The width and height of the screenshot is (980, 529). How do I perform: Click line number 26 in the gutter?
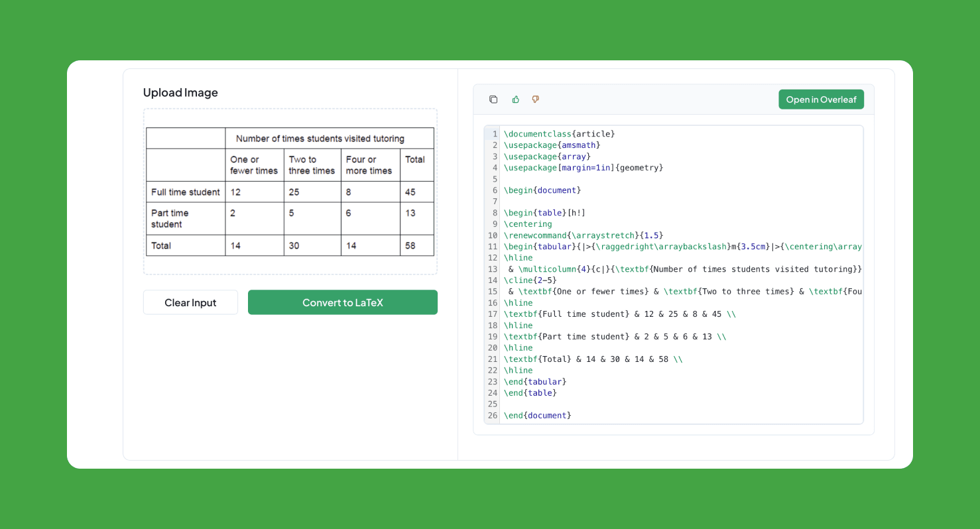[x=492, y=416]
